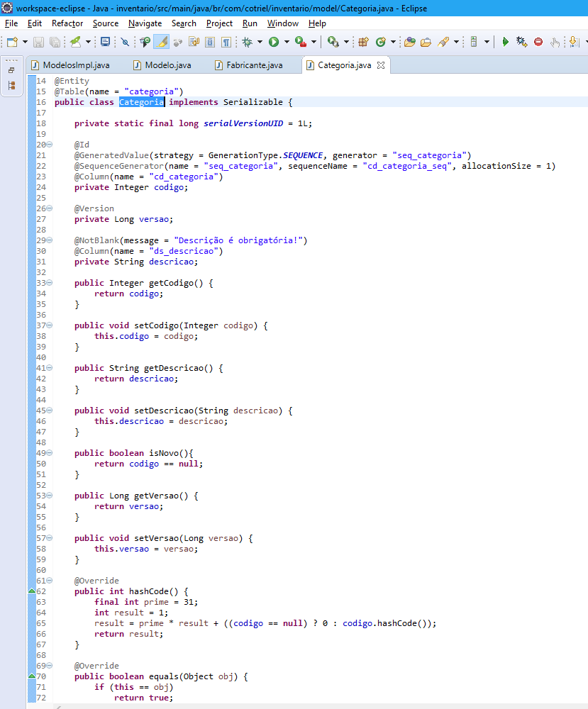Image resolution: width=588 pixels, height=709 pixels.
Task: Click the override marker at line 62
Action: (30, 591)
